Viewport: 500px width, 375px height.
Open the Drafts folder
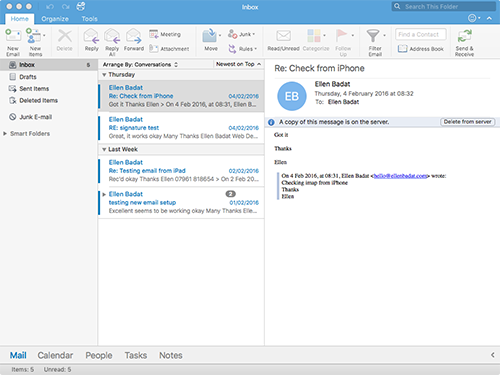coord(49,77)
